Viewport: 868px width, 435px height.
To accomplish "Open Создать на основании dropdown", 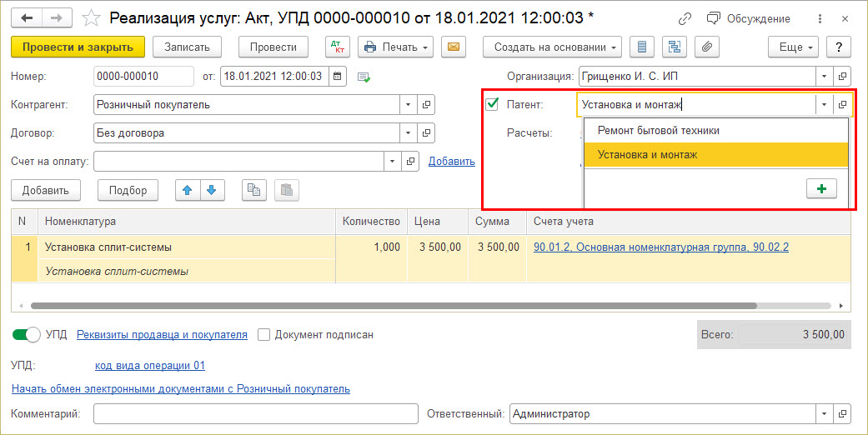I will 553,47.
